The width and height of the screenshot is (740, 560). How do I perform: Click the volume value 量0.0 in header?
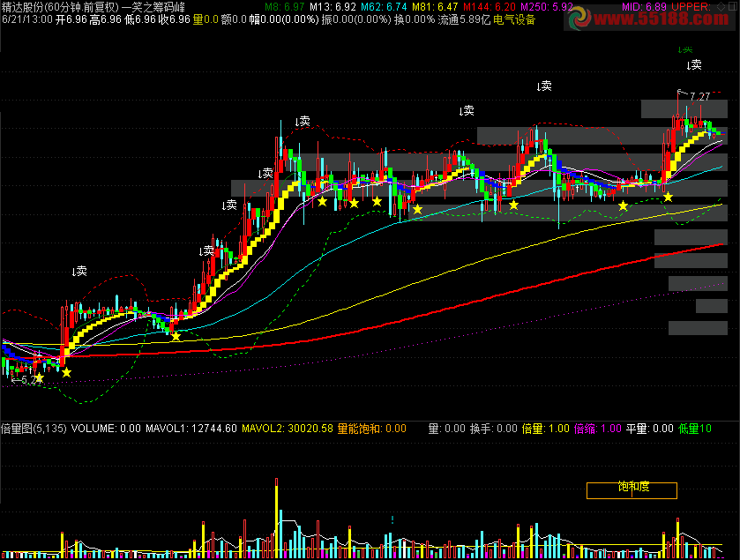pos(206,19)
